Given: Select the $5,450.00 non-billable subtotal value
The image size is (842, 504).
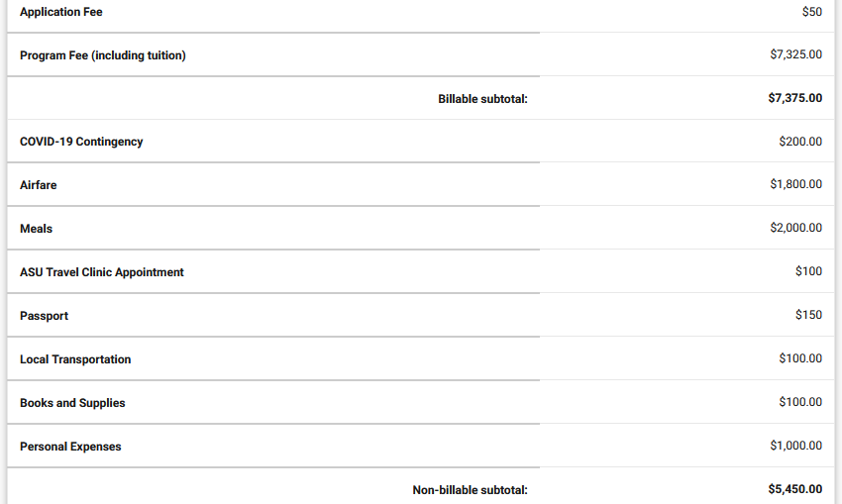Looking at the screenshot, I should [x=794, y=489].
